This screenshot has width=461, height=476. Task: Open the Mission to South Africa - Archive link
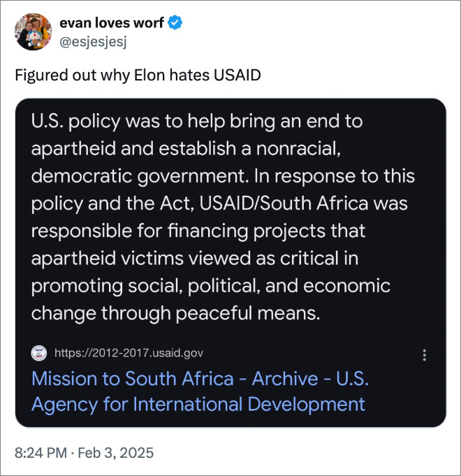click(200, 379)
